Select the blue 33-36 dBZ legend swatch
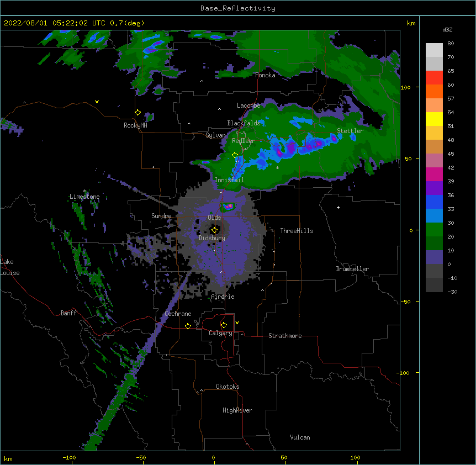Image resolution: width=476 pixels, height=465 pixels. click(x=434, y=202)
